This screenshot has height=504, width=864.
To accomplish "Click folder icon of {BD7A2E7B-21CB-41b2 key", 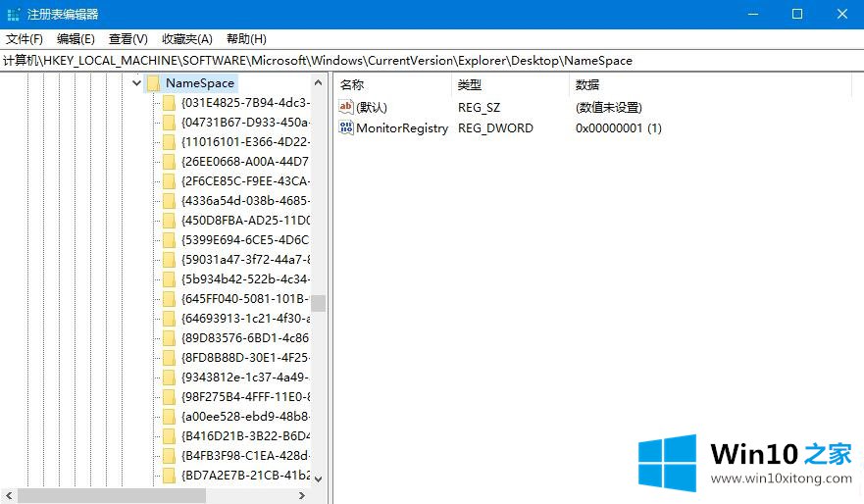I will [169, 476].
